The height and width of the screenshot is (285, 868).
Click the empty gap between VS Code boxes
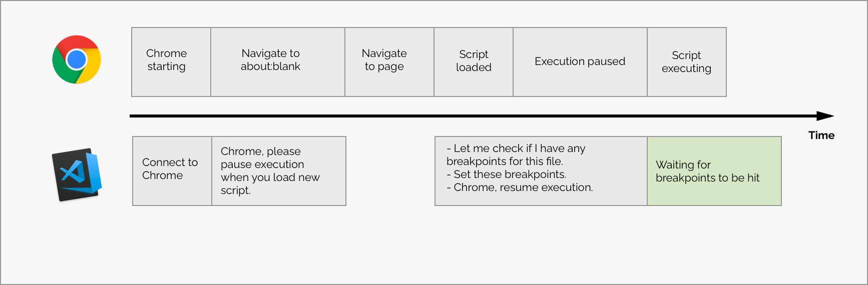pos(390,171)
